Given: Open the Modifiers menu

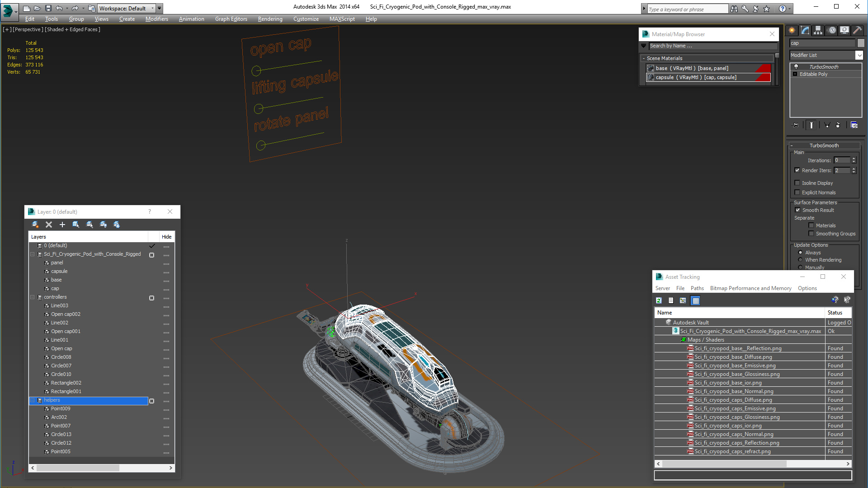Looking at the screenshot, I should 157,19.
